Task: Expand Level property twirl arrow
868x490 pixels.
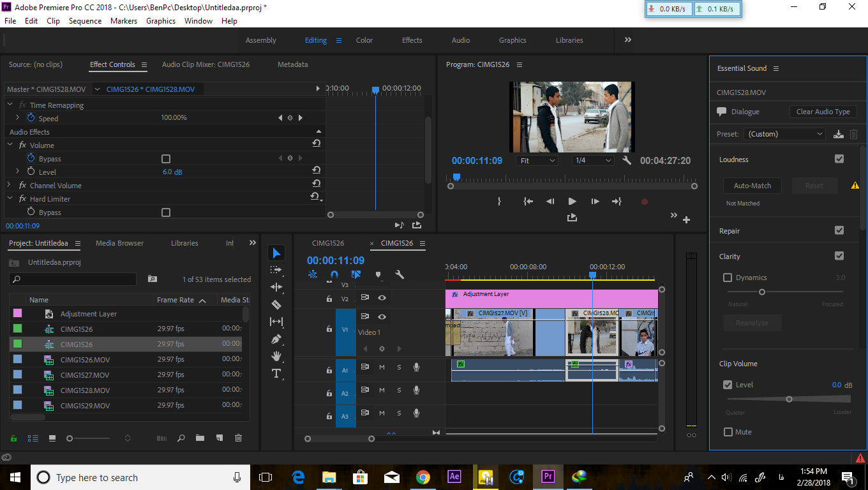Action: [17, 172]
